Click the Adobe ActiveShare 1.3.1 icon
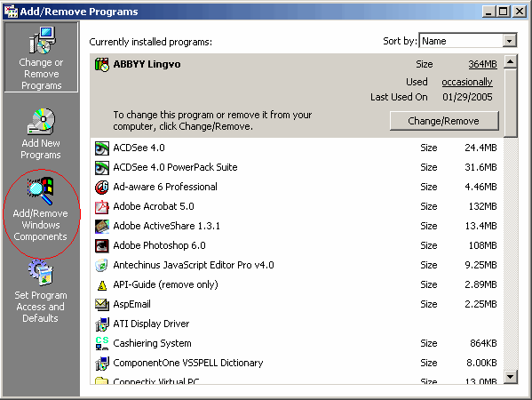 point(102,226)
